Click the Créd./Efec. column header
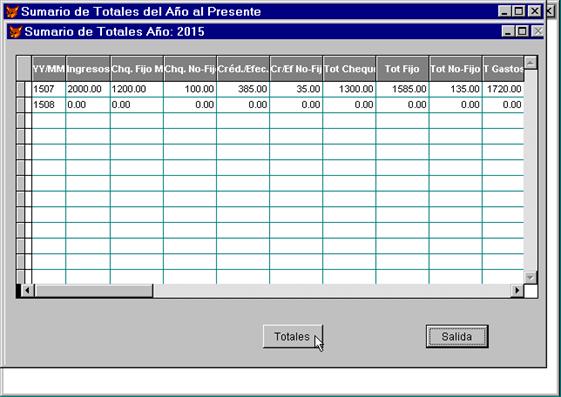This screenshot has width=561, height=397. (243, 69)
